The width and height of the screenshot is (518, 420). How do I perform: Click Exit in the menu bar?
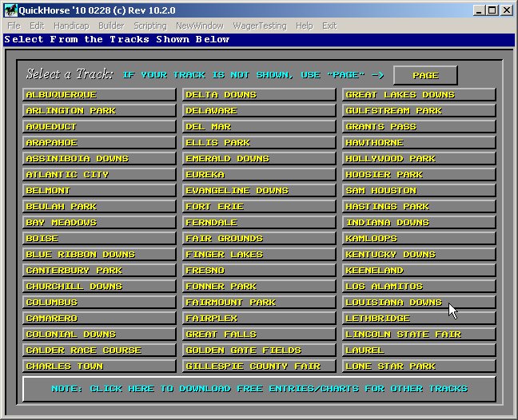coord(329,26)
